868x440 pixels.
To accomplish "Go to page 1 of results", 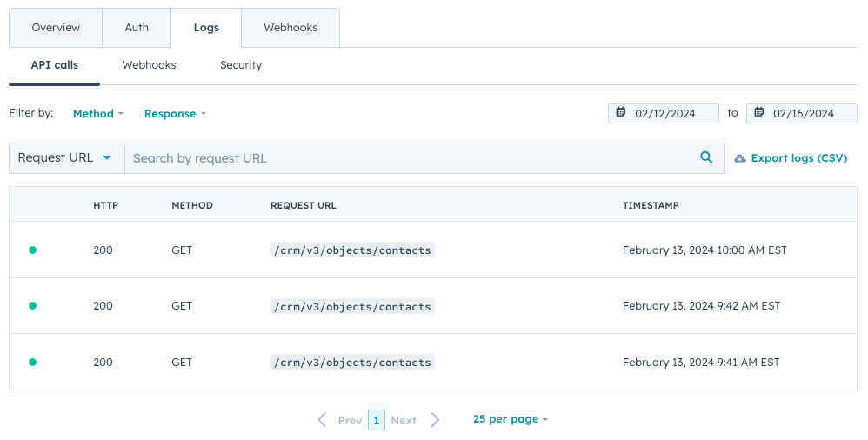I will click(x=376, y=420).
